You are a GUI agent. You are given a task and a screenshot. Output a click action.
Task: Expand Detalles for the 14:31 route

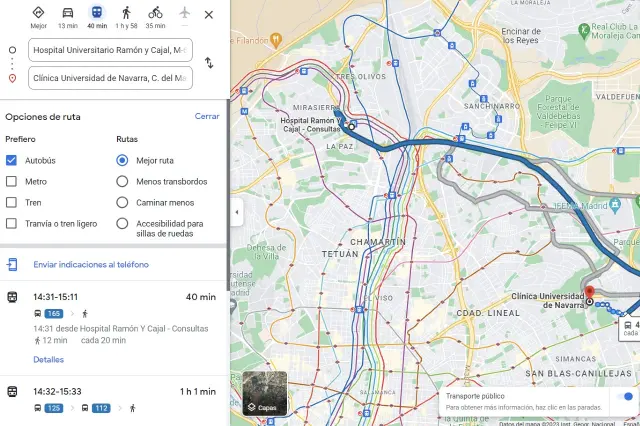click(48, 359)
